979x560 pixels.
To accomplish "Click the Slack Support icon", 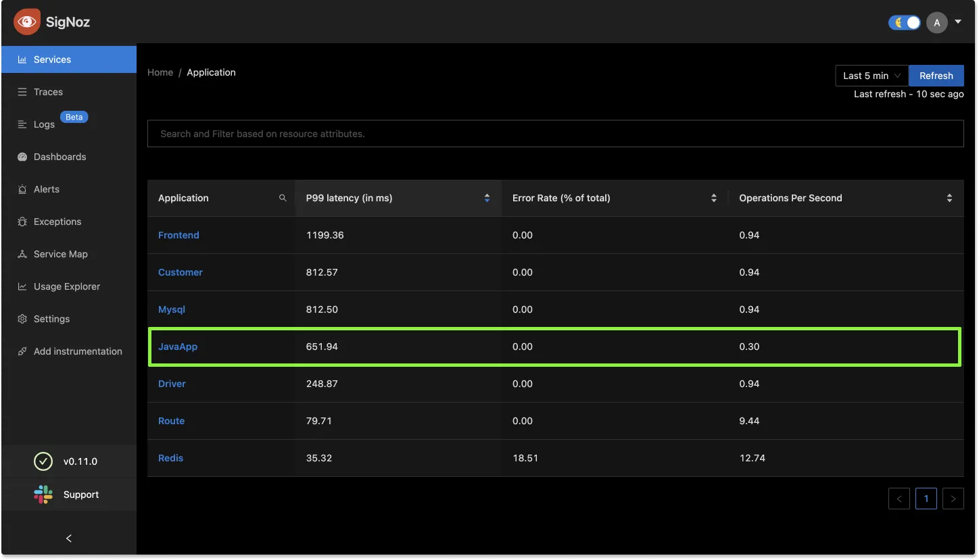I will point(43,494).
